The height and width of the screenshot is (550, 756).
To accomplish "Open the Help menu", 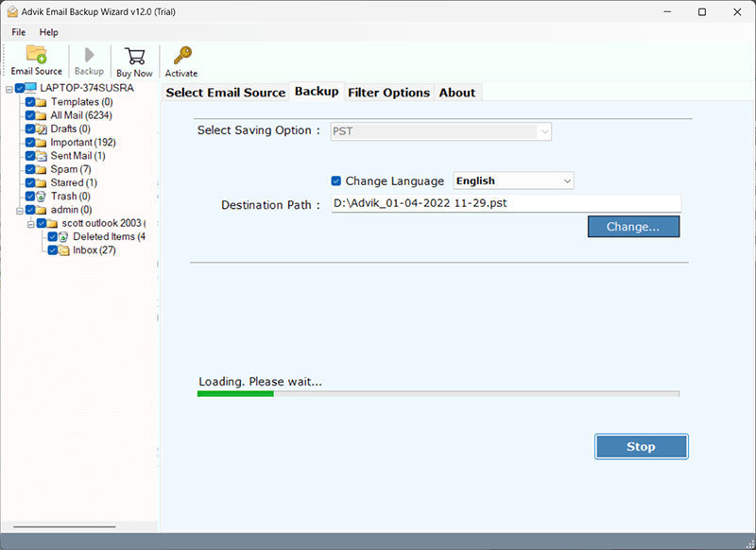I will 49,32.
